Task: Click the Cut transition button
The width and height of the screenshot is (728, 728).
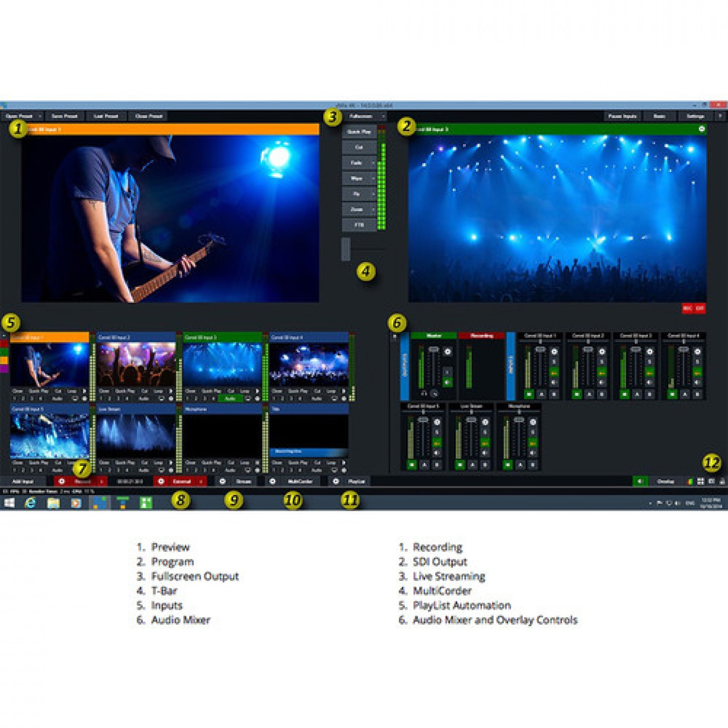Action: (x=359, y=148)
